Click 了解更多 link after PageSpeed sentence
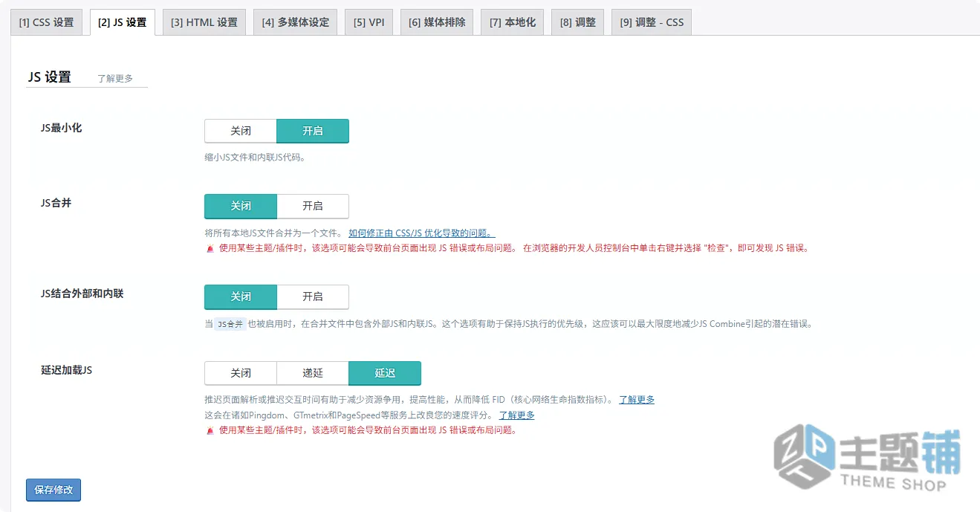 tap(516, 415)
